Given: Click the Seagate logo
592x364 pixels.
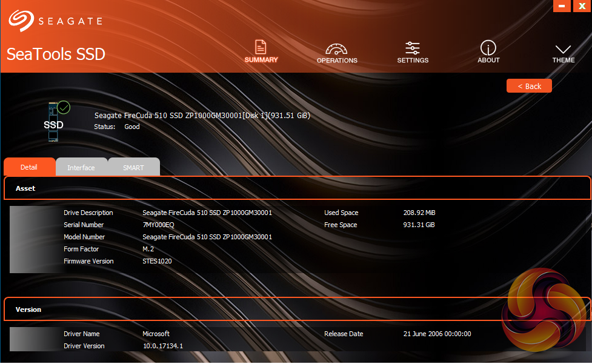Looking at the screenshot, I should pyautogui.click(x=56, y=21).
